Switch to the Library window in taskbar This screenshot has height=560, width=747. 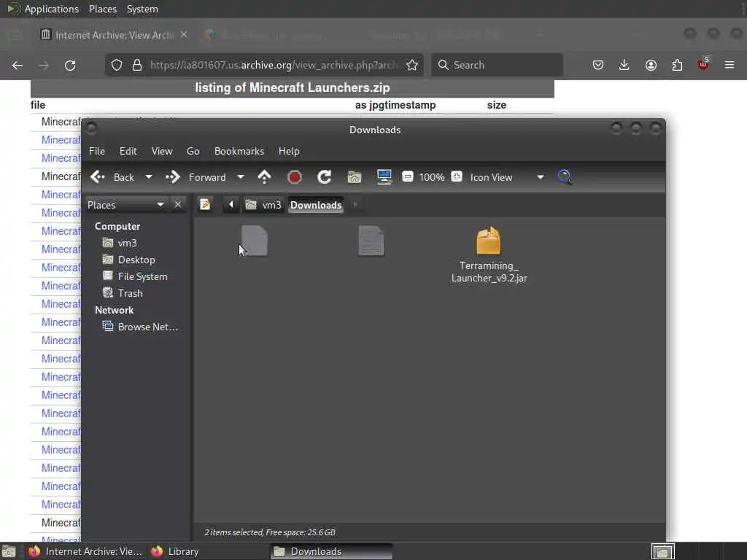[177, 551]
